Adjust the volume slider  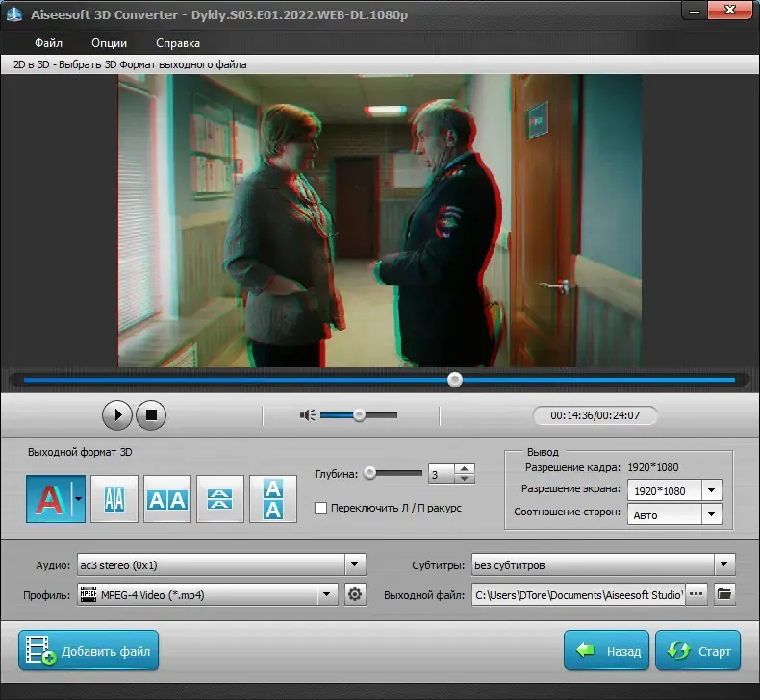tap(359, 415)
